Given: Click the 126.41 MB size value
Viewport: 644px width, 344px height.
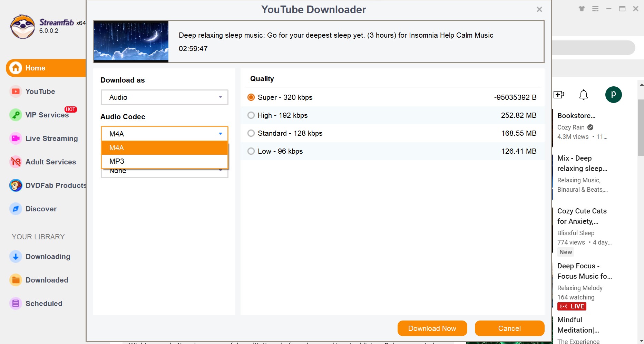Looking at the screenshot, I should click(519, 151).
